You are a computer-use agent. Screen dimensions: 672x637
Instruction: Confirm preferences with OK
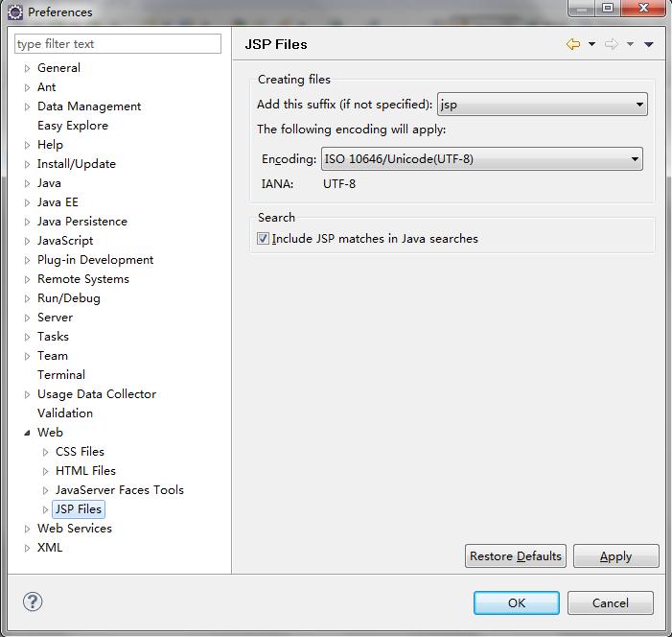[517, 602]
